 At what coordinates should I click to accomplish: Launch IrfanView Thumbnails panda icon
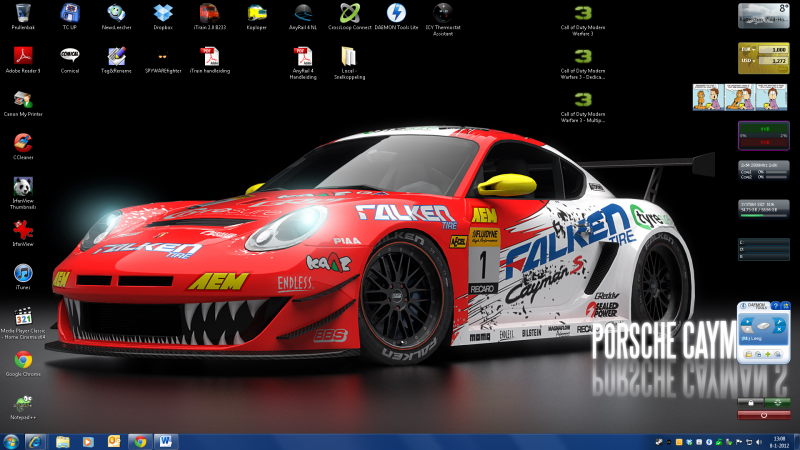(x=23, y=193)
